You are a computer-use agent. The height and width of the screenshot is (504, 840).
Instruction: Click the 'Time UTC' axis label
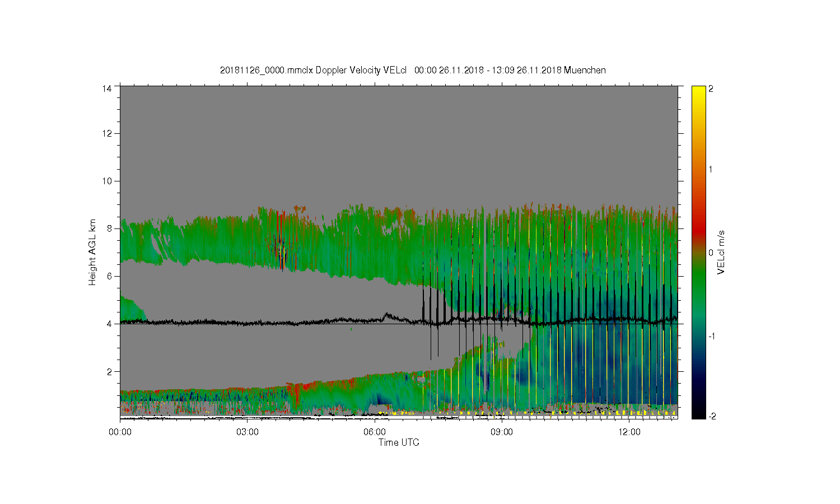399,442
